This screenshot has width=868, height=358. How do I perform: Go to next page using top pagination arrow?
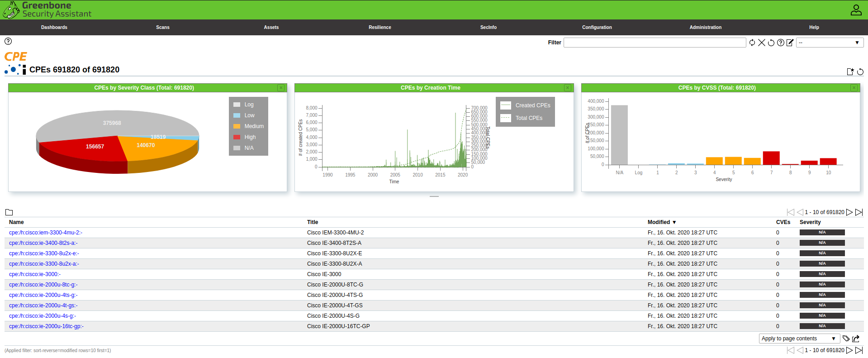pyautogui.click(x=849, y=212)
